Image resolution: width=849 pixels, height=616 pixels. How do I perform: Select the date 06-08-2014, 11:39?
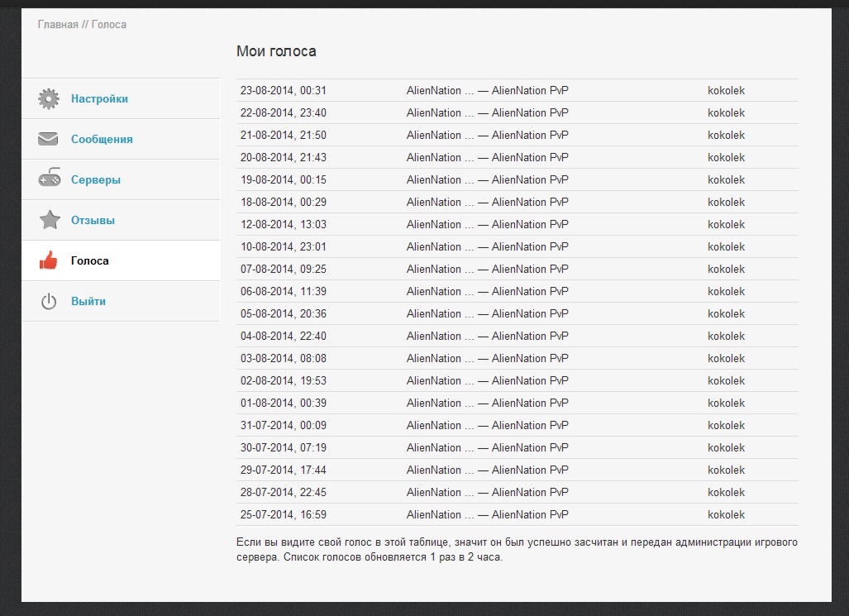(284, 292)
